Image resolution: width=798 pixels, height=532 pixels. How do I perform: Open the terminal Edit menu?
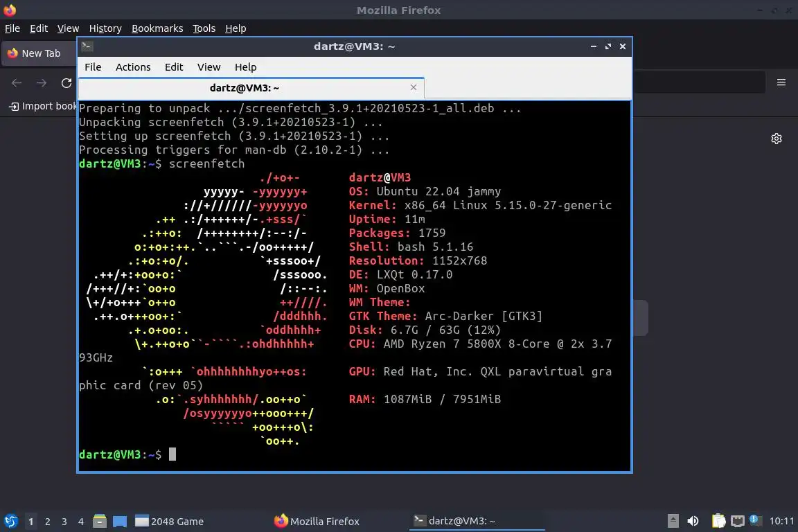(x=174, y=67)
